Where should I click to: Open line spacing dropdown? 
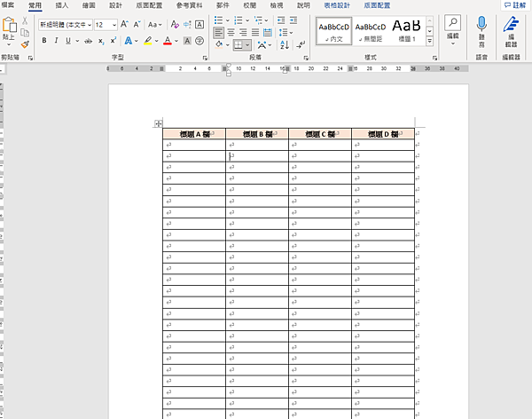pyautogui.click(x=286, y=33)
